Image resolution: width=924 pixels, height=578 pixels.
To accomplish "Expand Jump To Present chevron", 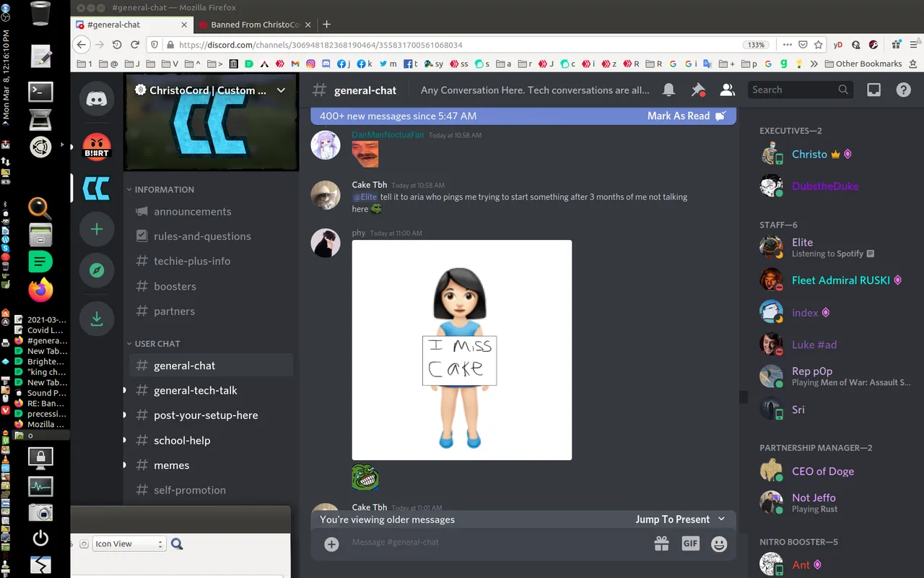I will point(721,519).
